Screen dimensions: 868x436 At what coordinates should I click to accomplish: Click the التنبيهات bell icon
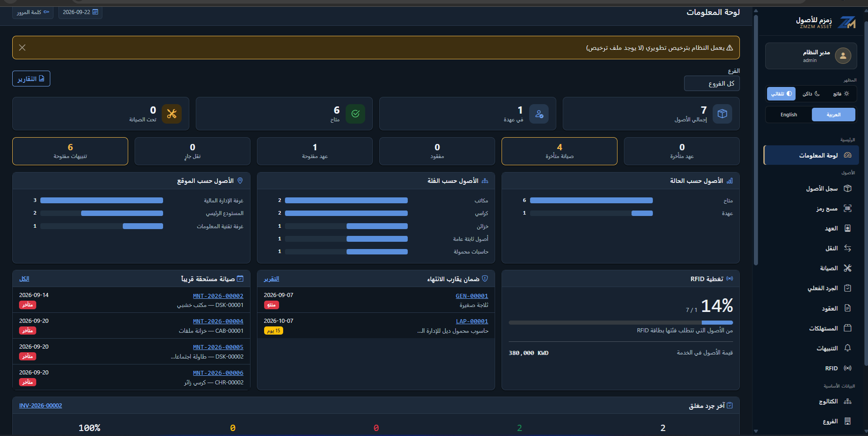(848, 348)
